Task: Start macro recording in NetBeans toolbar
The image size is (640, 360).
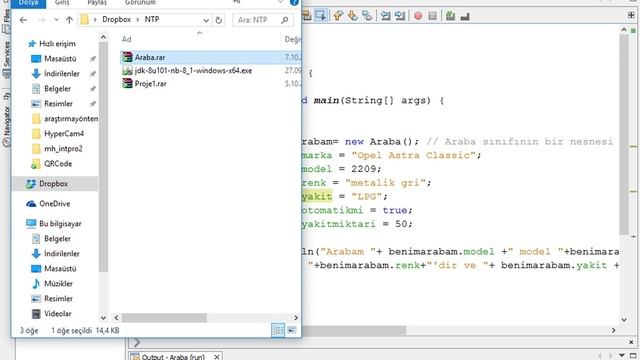Action: tap(418, 16)
